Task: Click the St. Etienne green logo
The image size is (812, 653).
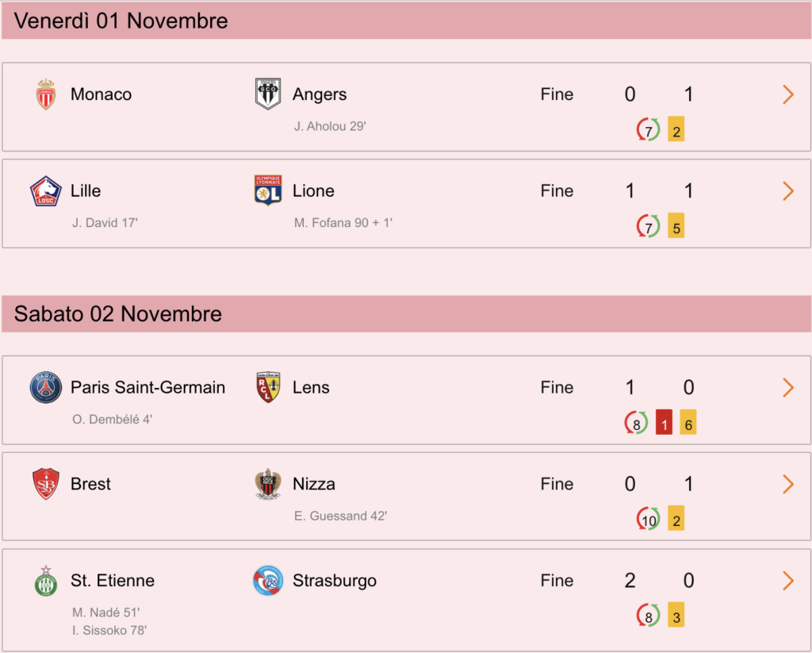Action: pyautogui.click(x=45, y=581)
